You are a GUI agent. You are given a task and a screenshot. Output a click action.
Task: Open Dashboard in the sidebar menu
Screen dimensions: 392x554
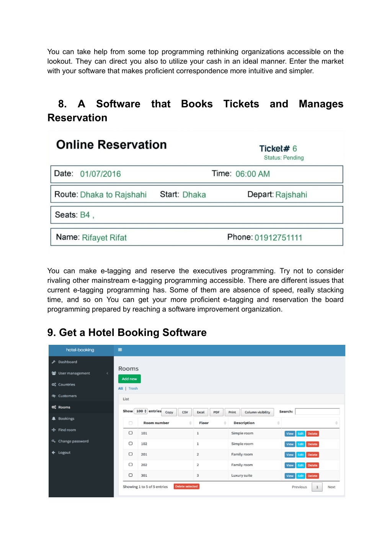pos(67,362)
